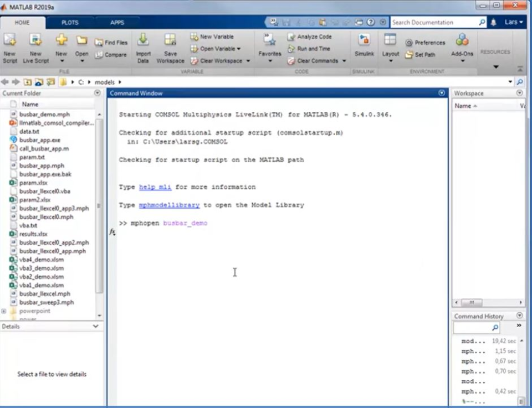Click the help mli hyperlink
The image size is (532, 408).
[155, 187]
